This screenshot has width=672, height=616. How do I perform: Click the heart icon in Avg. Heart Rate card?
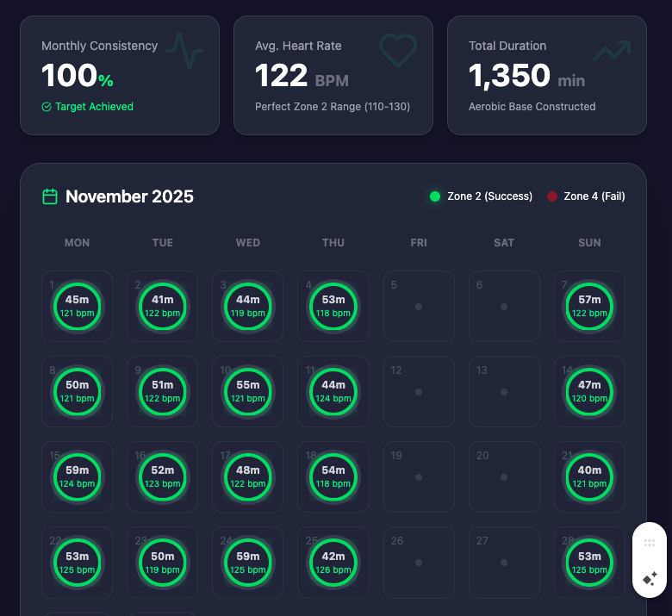[x=398, y=51]
